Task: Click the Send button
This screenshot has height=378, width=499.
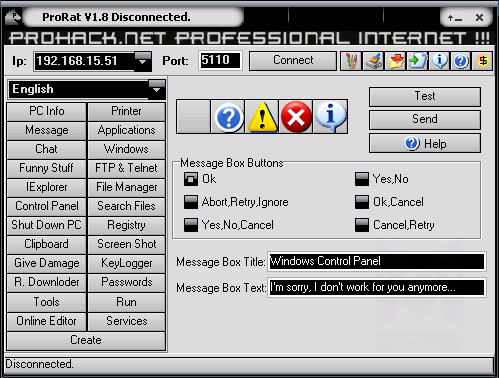Action: coord(425,119)
